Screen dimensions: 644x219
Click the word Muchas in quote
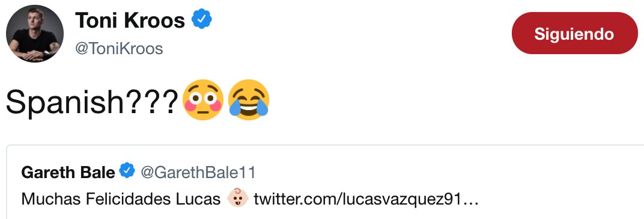51,199
